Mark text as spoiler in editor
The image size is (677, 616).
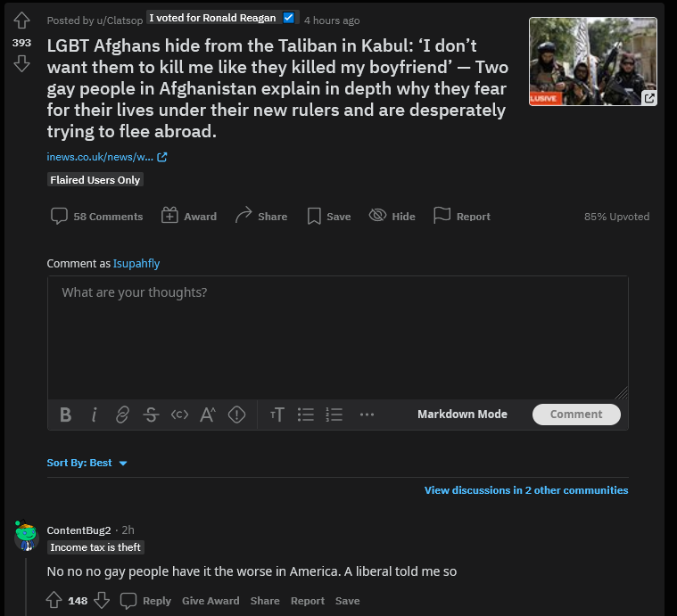click(x=236, y=415)
